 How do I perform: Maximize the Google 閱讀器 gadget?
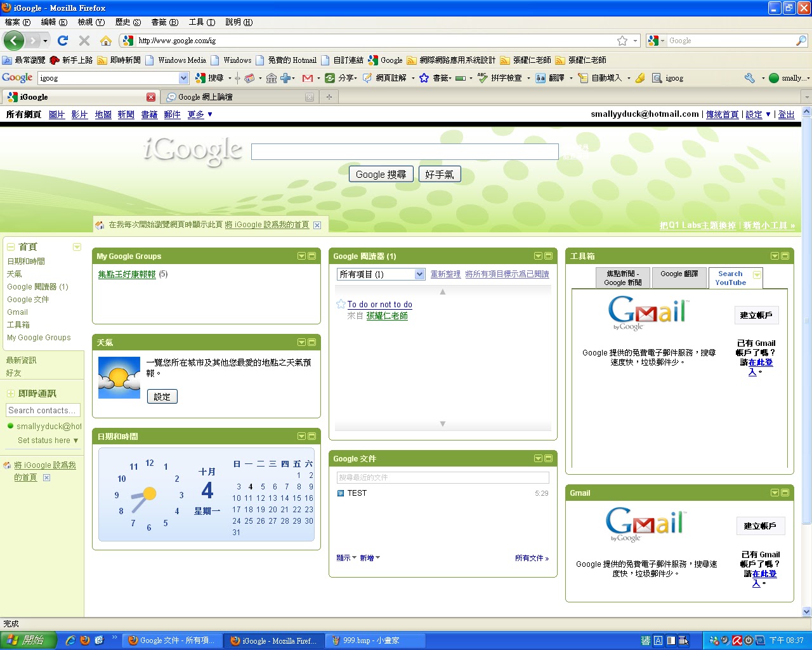[549, 256]
